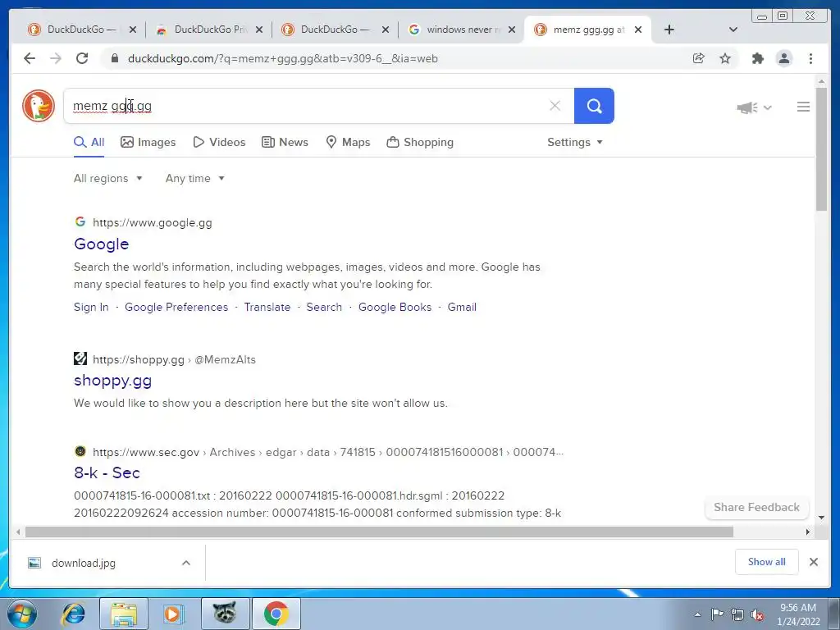
Task: Click the address bar URL
Action: point(283,58)
